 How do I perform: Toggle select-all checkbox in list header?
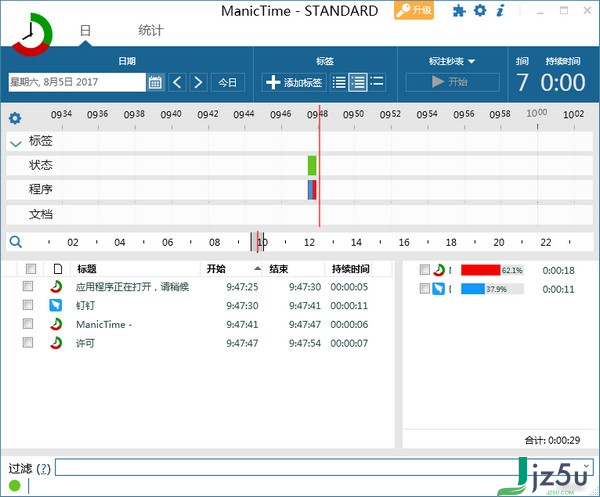pos(31,269)
